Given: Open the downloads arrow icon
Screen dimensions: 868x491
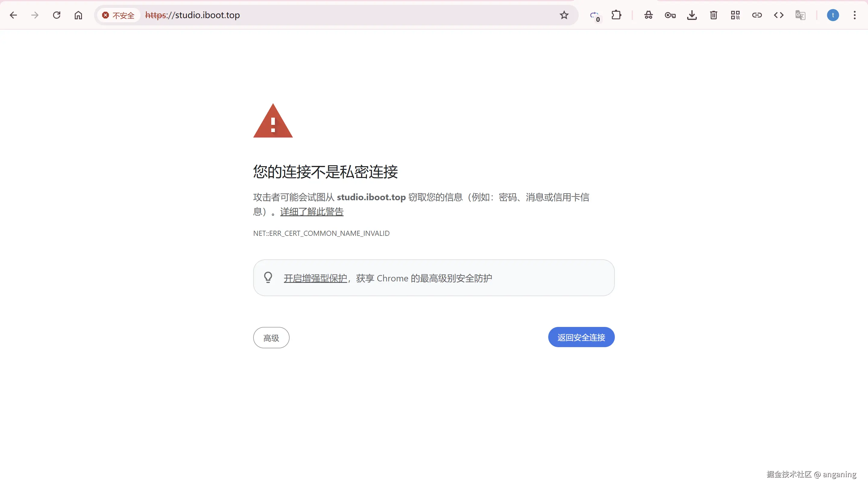Looking at the screenshot, I should coord(692,15).
